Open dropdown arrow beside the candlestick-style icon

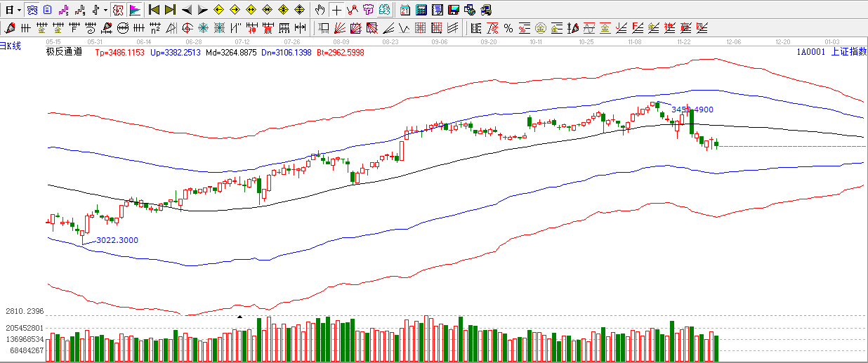105,10
